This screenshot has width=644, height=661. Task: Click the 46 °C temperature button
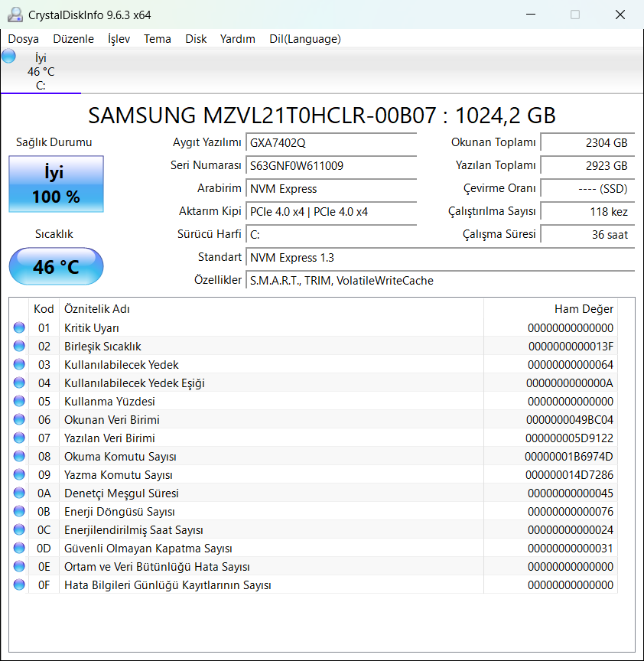tap(56, 266)
